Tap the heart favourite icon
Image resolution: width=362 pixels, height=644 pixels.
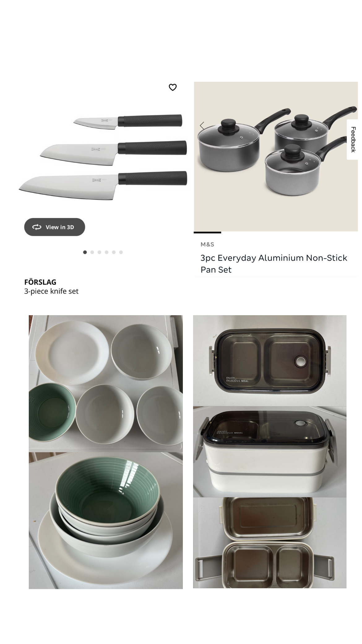coord(173,87)
